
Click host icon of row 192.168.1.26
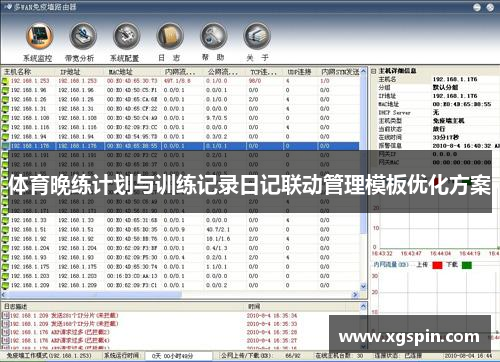pyautogui.click(x=5, y=100)
